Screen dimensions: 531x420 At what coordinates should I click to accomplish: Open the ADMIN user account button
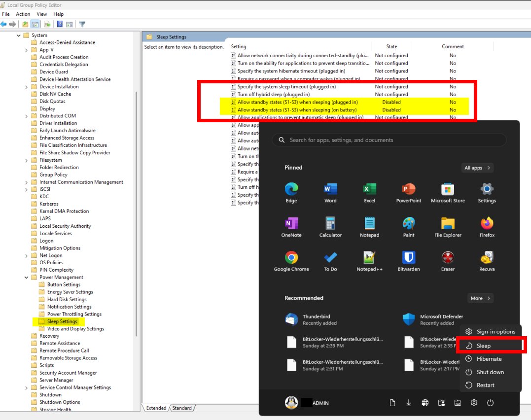coord(307,403)
